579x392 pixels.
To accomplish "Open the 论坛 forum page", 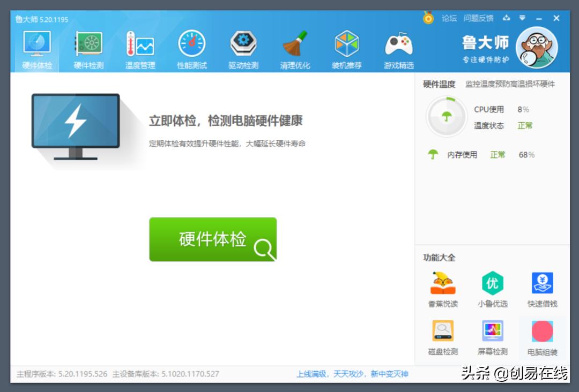I will click(x=448, y=18).
